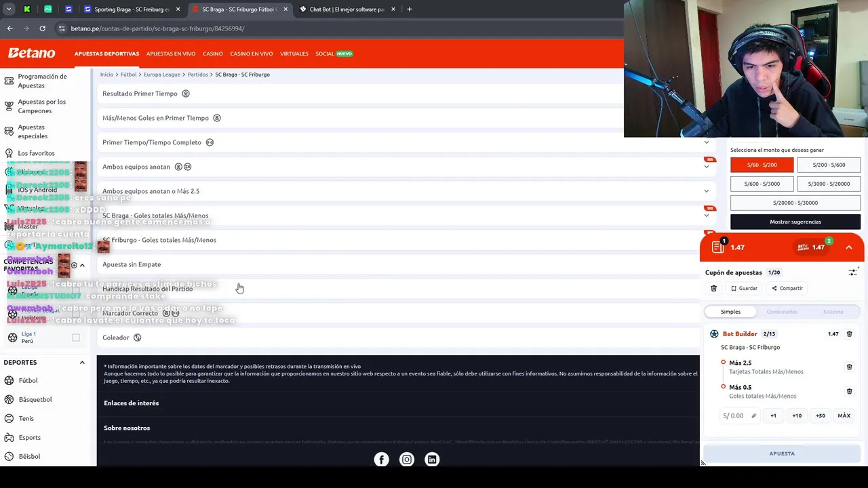This screenshot has width=868, height=488.
Task: Add +10 to stake
Action: tap(797, 415)
